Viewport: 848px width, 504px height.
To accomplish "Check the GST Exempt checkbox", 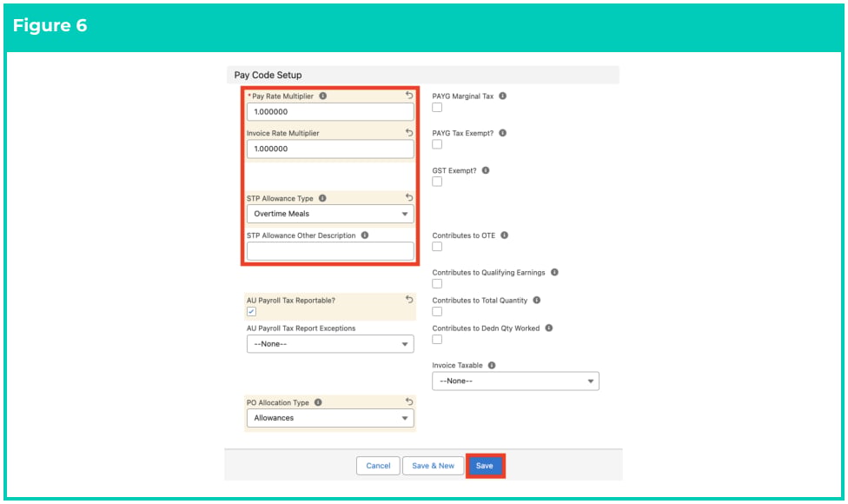I will tap(437, 182).
